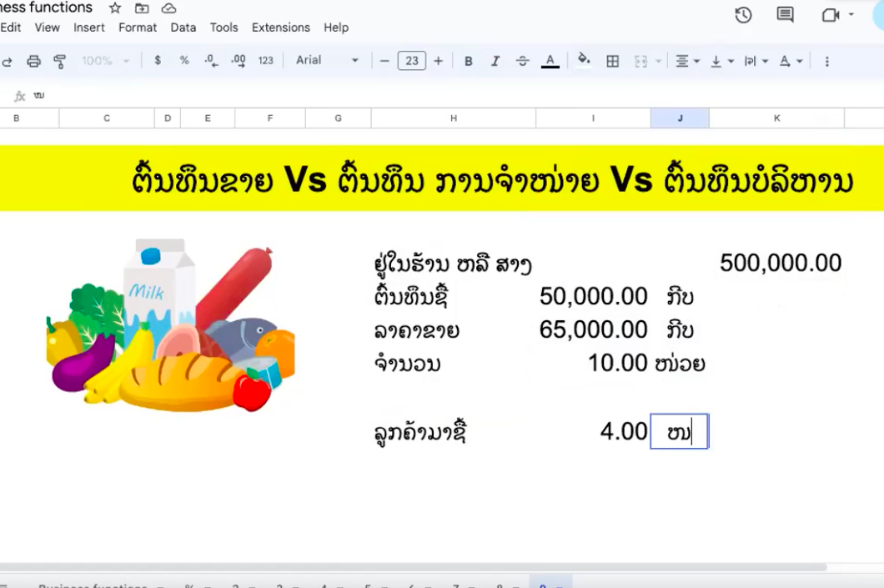Click the redo arrow icon

click(x=7, y=61)
